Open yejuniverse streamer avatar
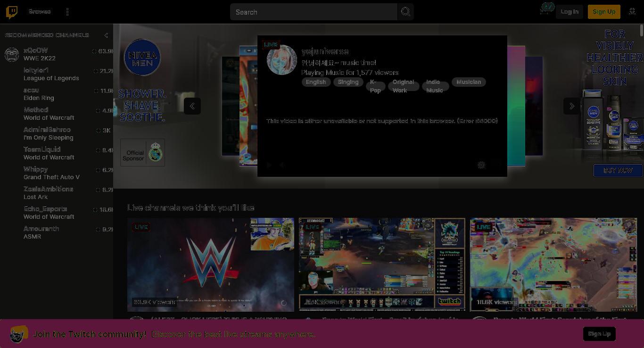This screenshot has width=644, height=348. [282, 60]
